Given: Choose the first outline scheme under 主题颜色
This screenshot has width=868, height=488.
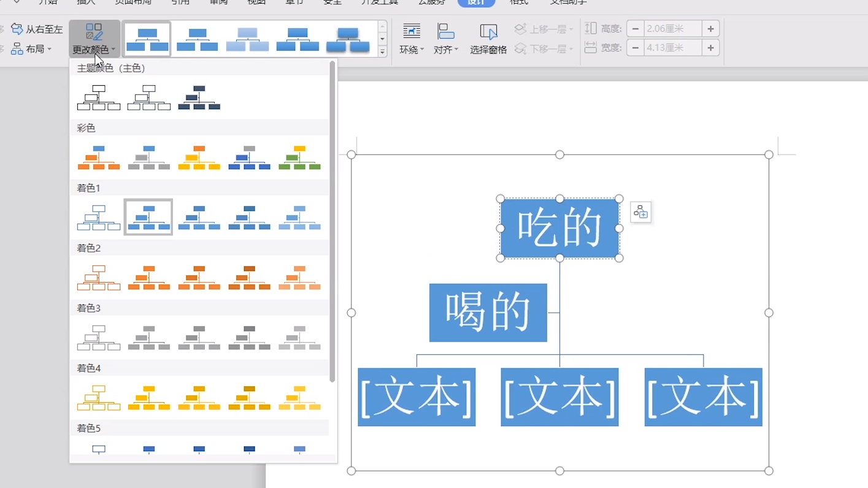Looking at the screenshot, I should pos(99,97).
